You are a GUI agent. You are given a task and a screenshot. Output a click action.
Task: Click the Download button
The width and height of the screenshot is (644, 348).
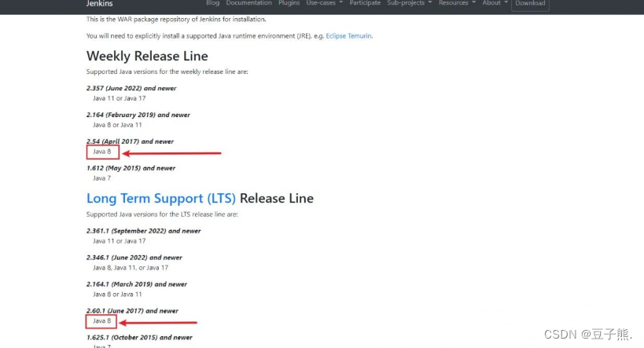pyautogui.click(x=530, y=3)
